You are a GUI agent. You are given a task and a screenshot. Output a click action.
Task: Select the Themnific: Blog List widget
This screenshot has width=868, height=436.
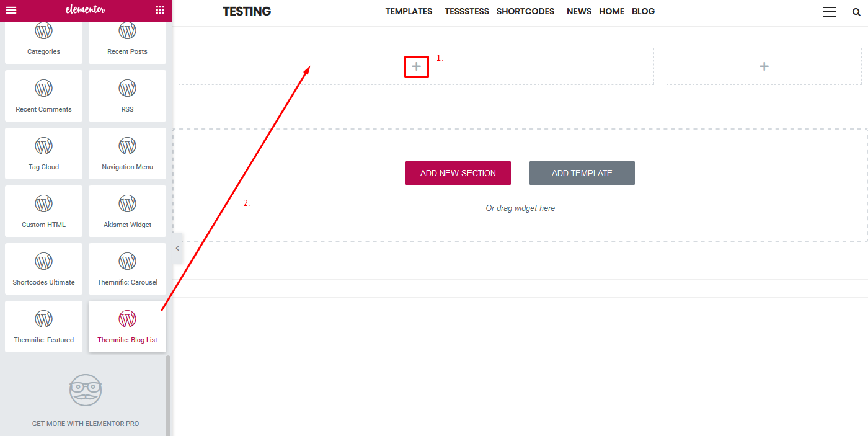[x=127, y=326]
